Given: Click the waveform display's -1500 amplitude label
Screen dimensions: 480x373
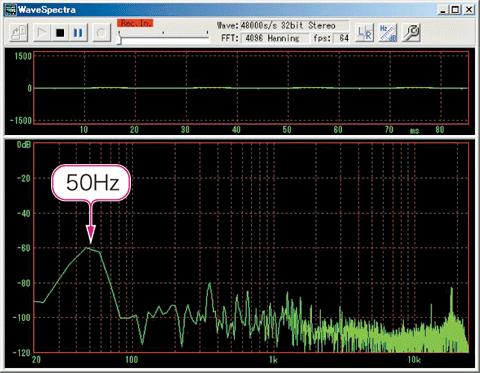Looking at the screenshot, I should 21,120.
